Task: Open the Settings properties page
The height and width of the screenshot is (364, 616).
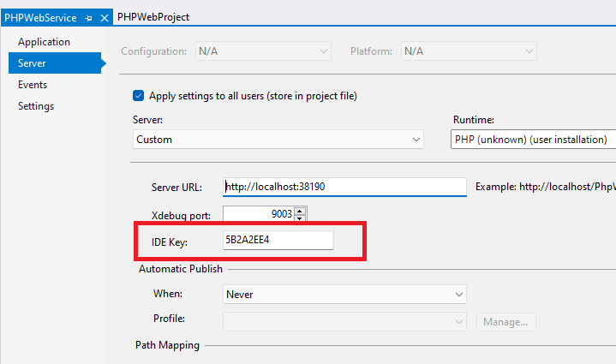Action: coord(36,106)
